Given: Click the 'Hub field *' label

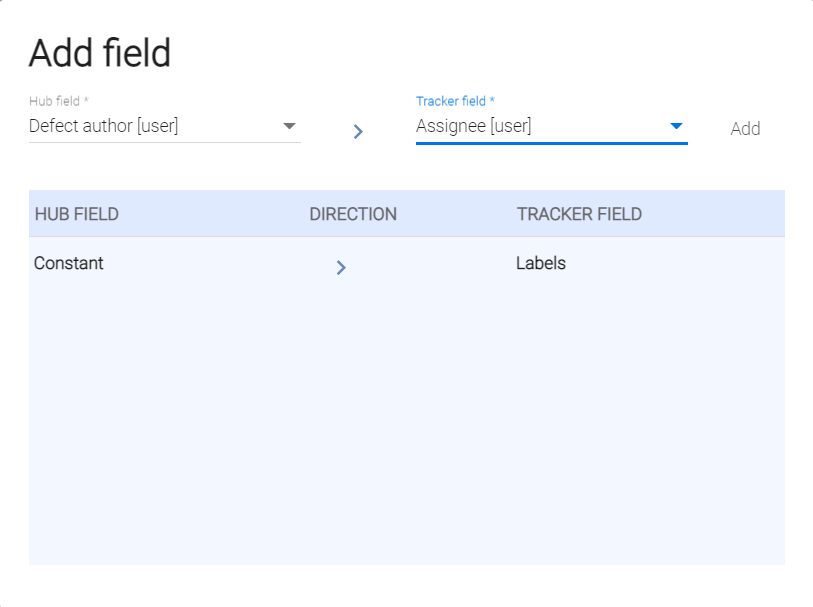Looking at the screenshot, I should pyautogui.click(x=60, y=101).
